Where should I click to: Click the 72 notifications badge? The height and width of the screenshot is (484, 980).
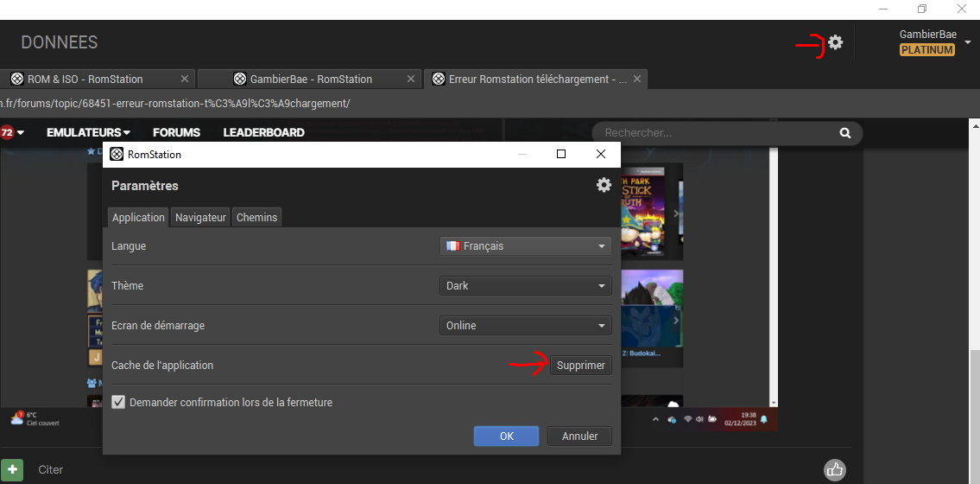click(x=8, y=132)
